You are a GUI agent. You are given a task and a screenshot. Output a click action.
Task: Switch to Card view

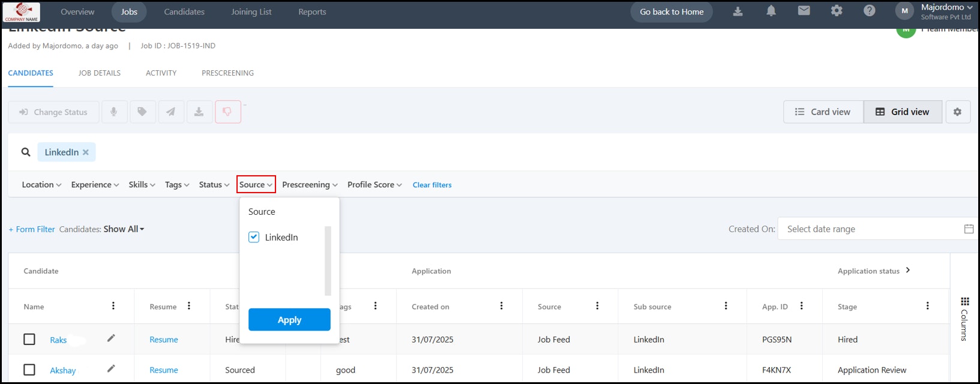823,112
